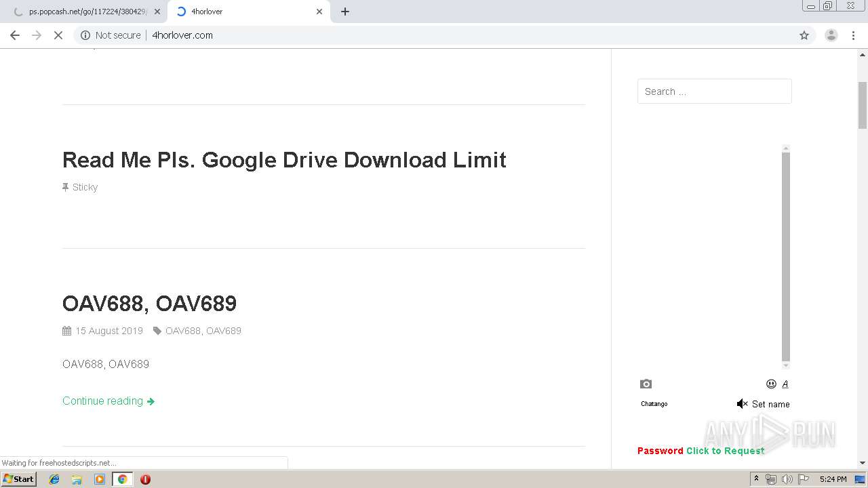The image size is (868, 488).
Task: Open the Windows Start menu
Action: [18, 479]
